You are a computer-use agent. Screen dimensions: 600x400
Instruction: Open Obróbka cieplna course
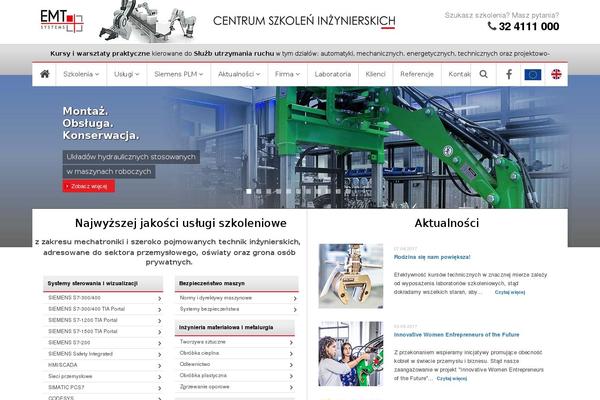tap(199, 353)
